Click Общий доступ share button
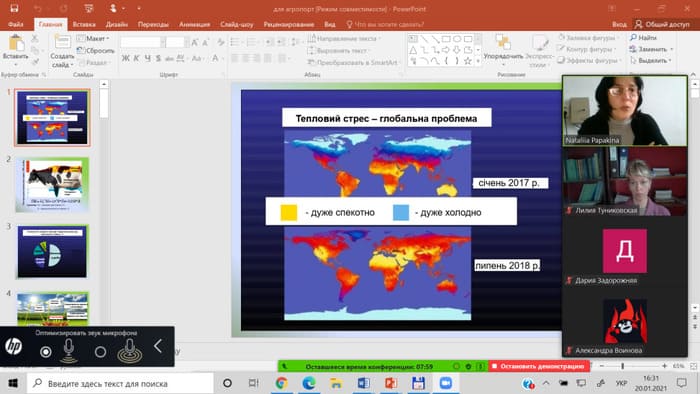 coord(662,24)
